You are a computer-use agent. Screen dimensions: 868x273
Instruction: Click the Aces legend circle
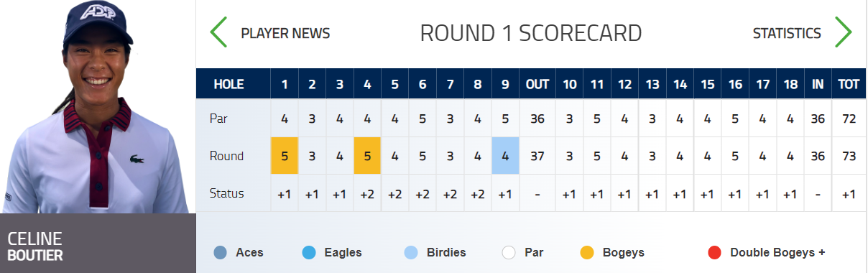pyautogui.click(x=221, y=253)
